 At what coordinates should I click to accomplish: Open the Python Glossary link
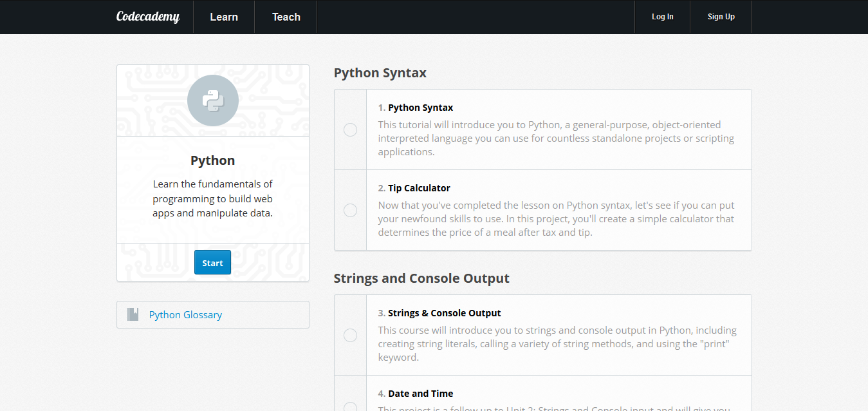tap(185, 315)
